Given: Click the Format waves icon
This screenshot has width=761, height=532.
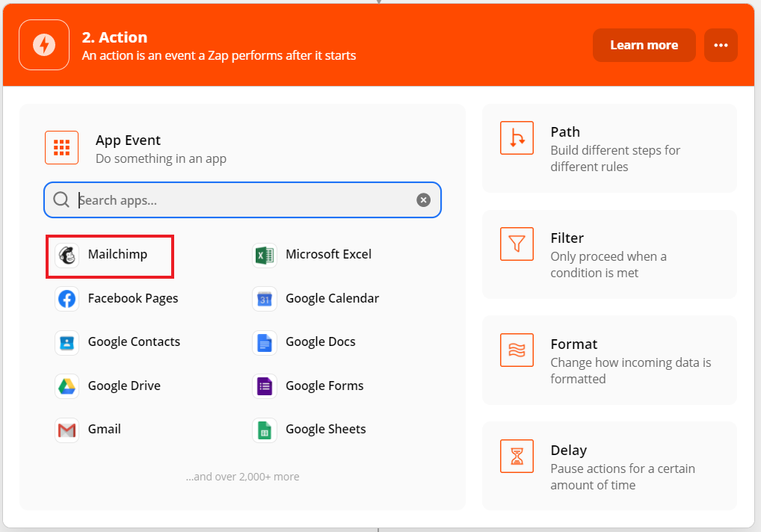Looking at the screenshot, I should tap(517, 350).
